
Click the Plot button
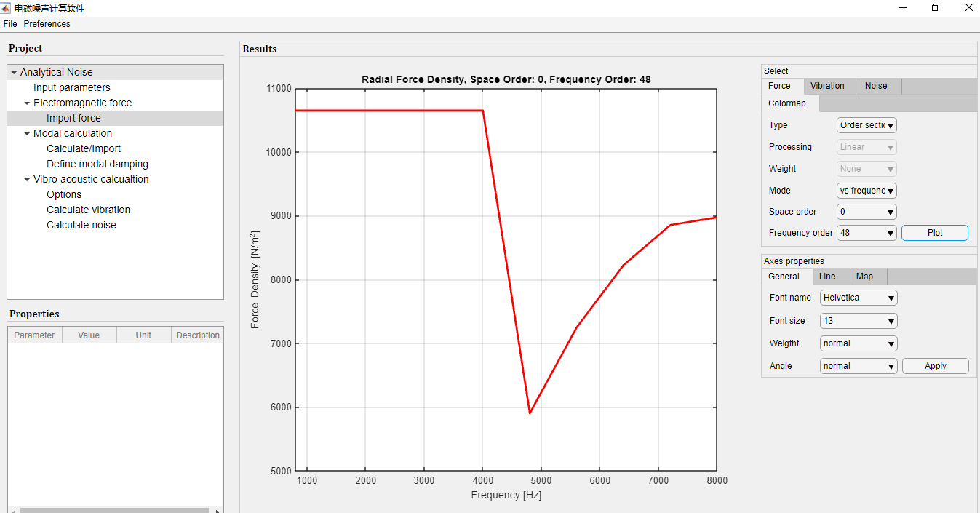pyautogui.click(x=935, y=233)
